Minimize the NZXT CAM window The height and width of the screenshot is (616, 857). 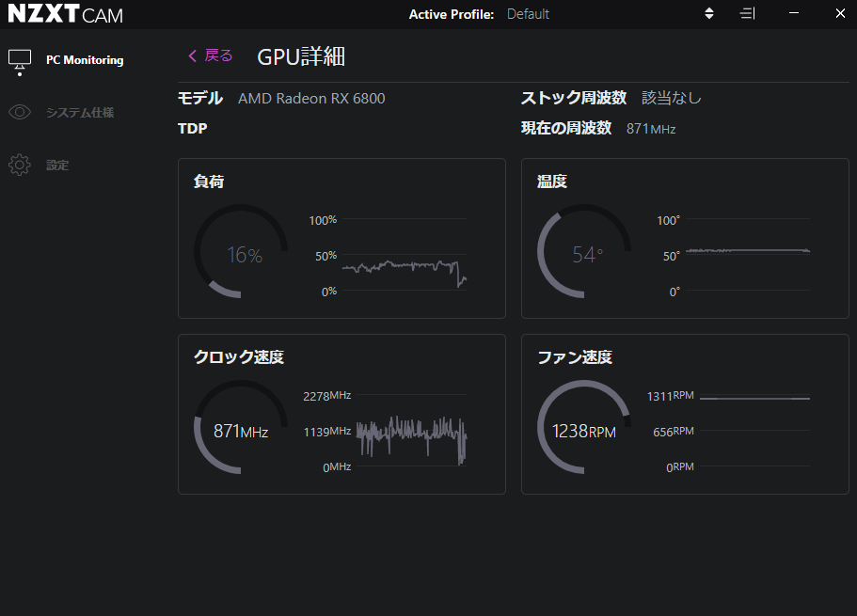(794, 13)
